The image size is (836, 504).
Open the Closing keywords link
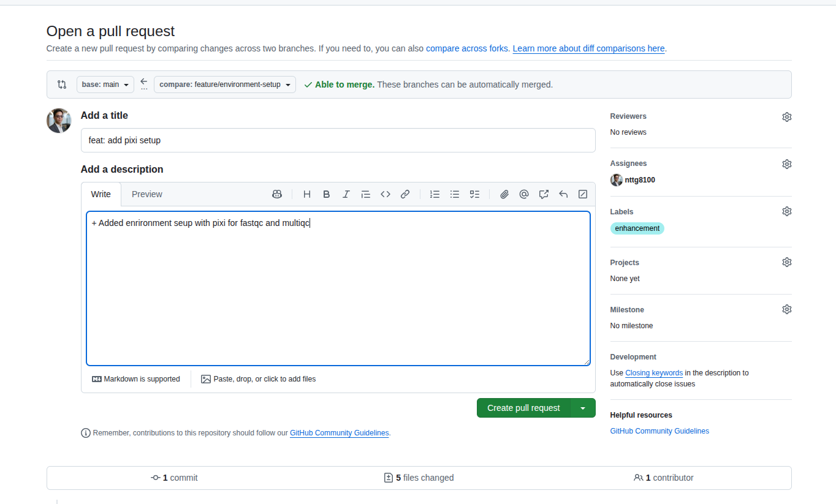point(653,373)
